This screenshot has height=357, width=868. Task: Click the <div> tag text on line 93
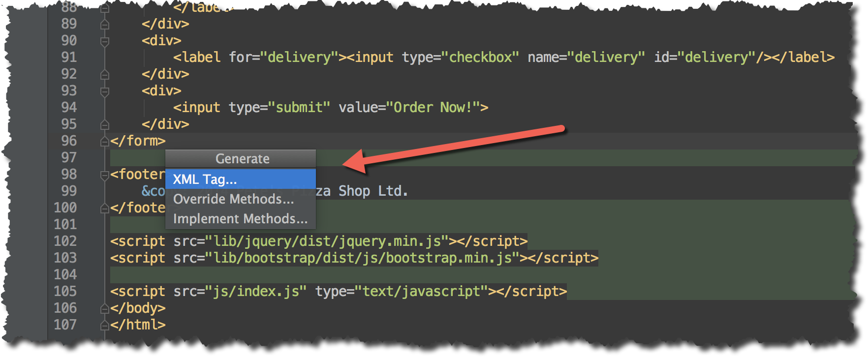point(161,90)
